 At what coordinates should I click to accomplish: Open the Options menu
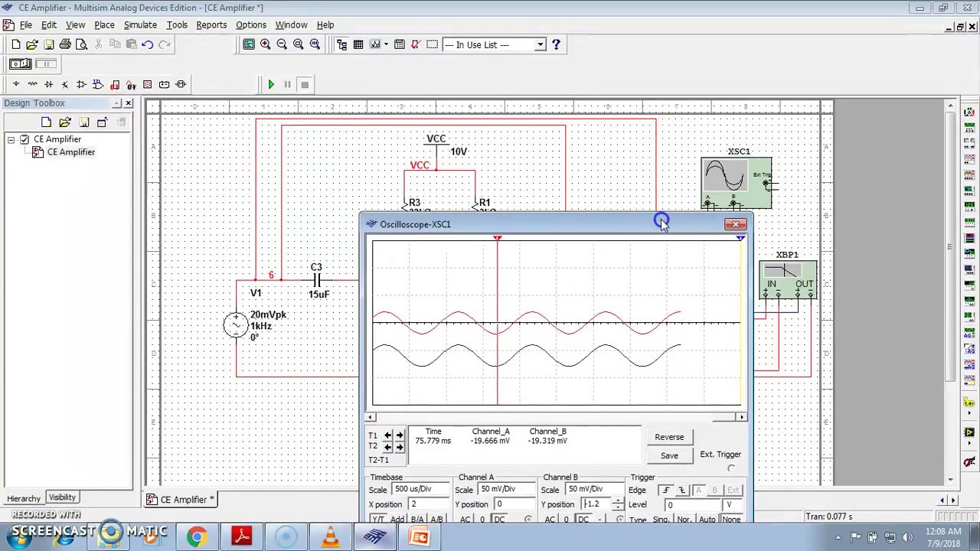[x=251, y=24]
